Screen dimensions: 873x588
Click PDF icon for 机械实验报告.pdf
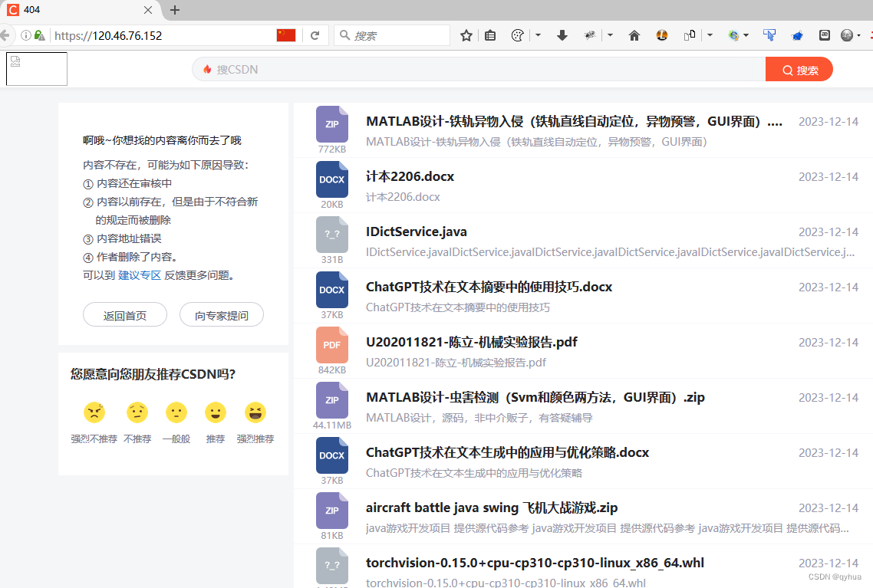click(x=332, y=344)
